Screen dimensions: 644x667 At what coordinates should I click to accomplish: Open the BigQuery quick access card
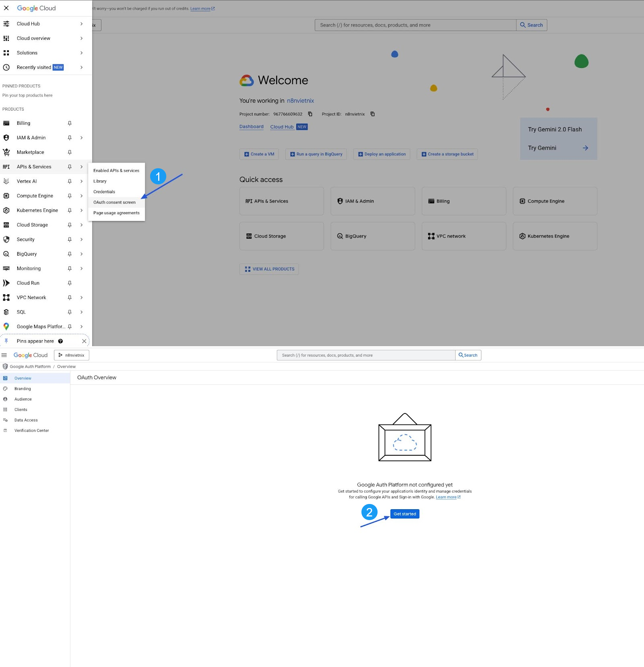pyautogui.click(x=373, y=236)
